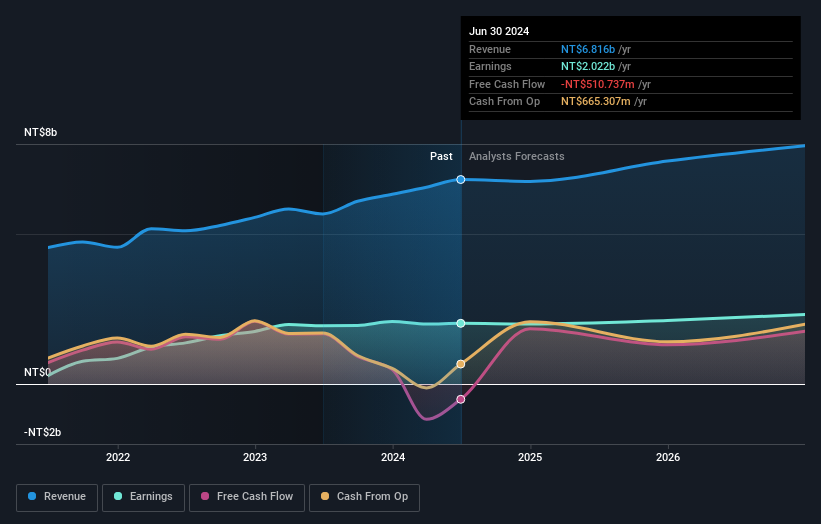This screenshot has height=524, width=821.
Task: Click the -NT$510.737m free cash flow value
Action: tap(597, 84)
